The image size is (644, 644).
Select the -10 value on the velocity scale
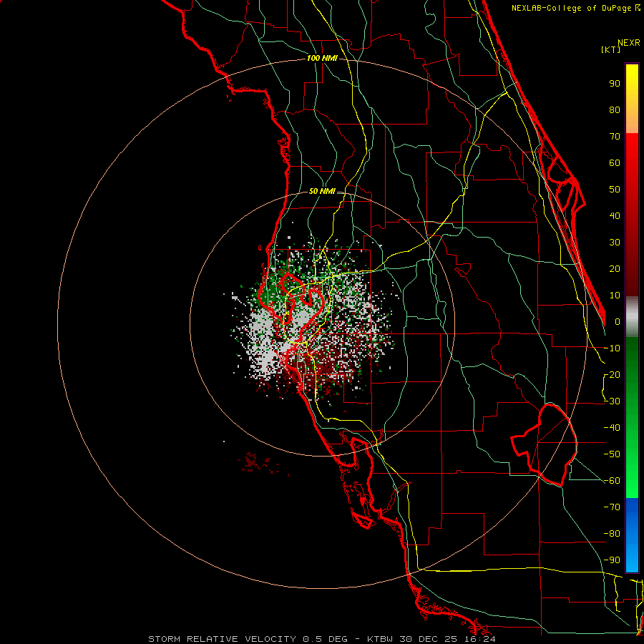point(612,348)
